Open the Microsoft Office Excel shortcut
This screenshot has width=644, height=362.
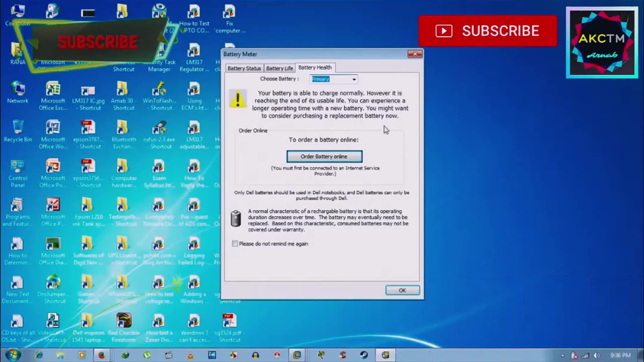pos(53,96)
